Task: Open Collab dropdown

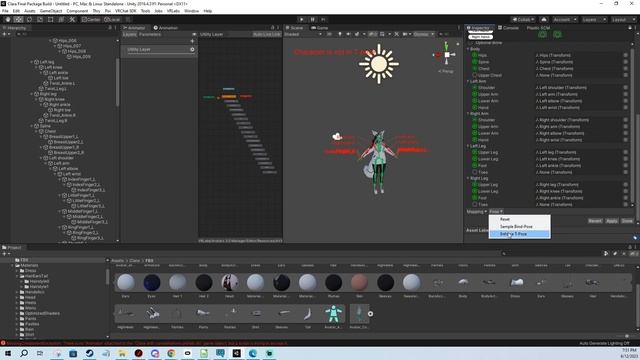Action: click(524, 19)
